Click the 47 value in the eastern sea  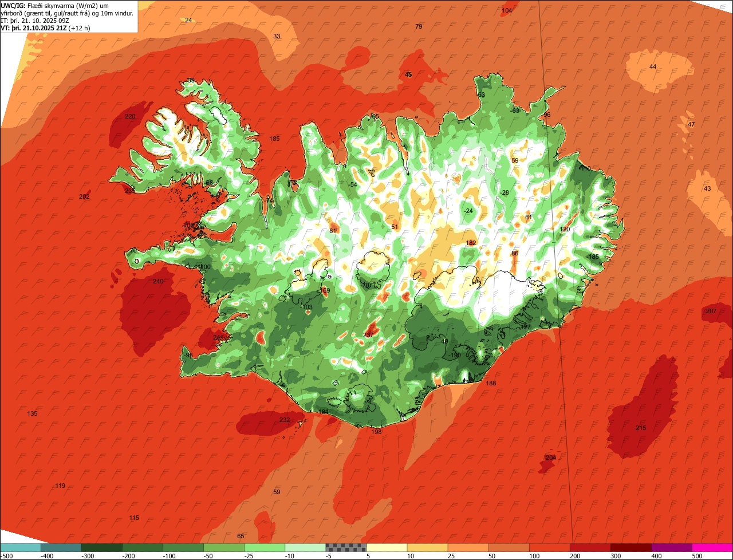click(x=691, y=124)
